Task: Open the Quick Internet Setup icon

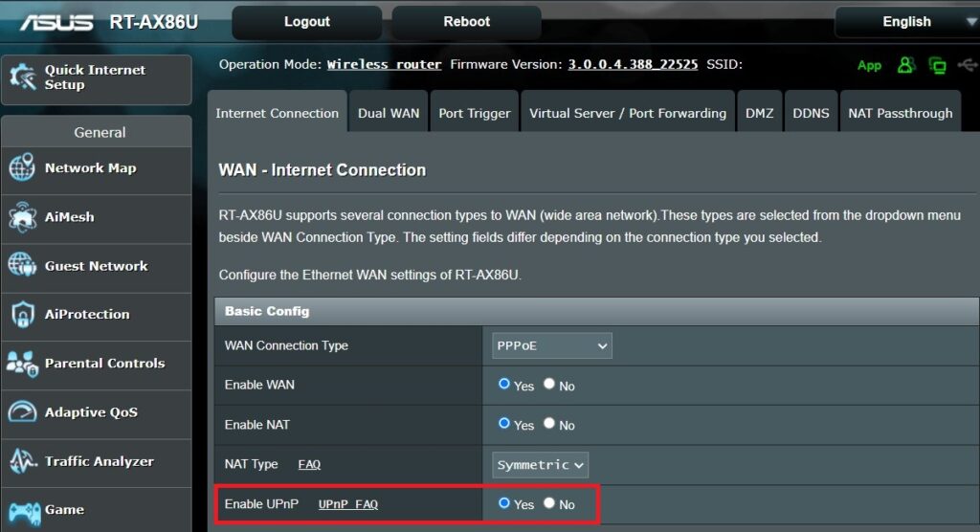Action: [23, 77]
